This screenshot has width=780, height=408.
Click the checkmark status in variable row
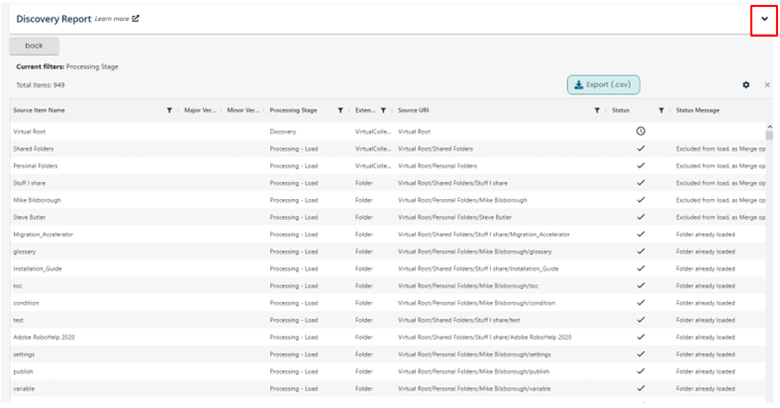pos(641,388)
